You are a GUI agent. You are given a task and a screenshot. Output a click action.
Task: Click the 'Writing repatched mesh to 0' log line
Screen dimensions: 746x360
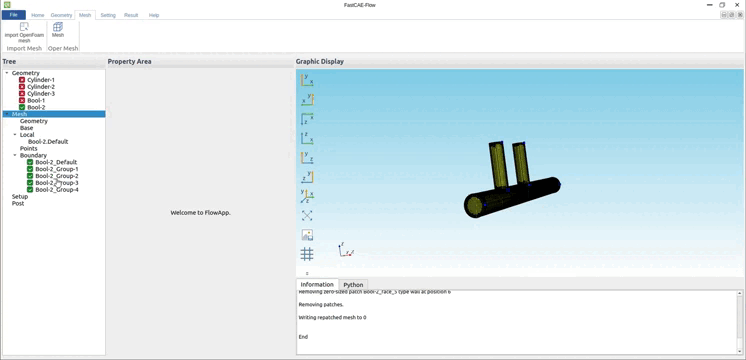pyautogui.click(x=333, y=317)
